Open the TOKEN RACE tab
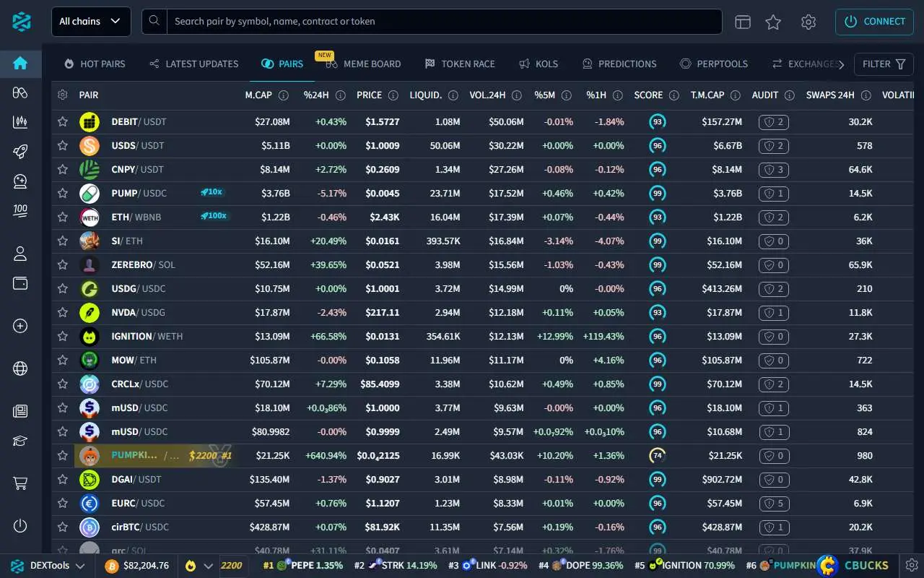Viewport: 924px width, 578px height. 460,64
